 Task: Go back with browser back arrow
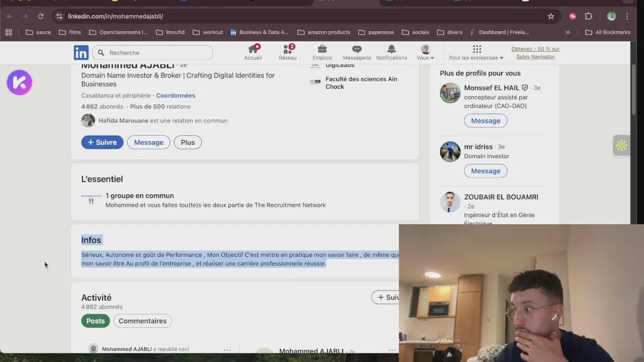pyautogui.click(x=10, y=16)
